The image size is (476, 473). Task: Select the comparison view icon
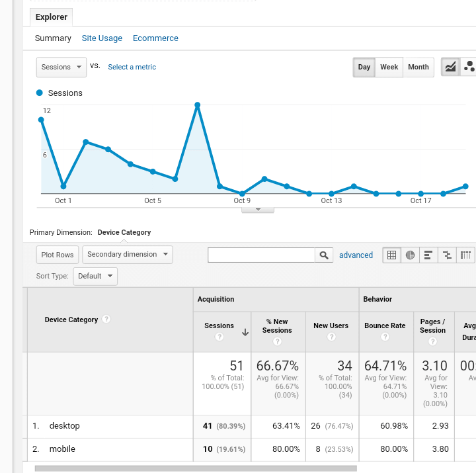447,255
